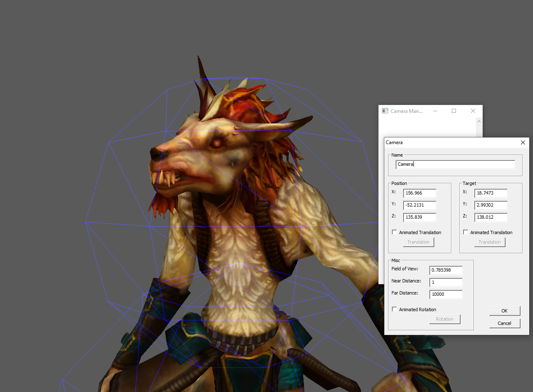Click the Field of View input
This screenshot has height=392, width=533.
(x=446, y=270)
